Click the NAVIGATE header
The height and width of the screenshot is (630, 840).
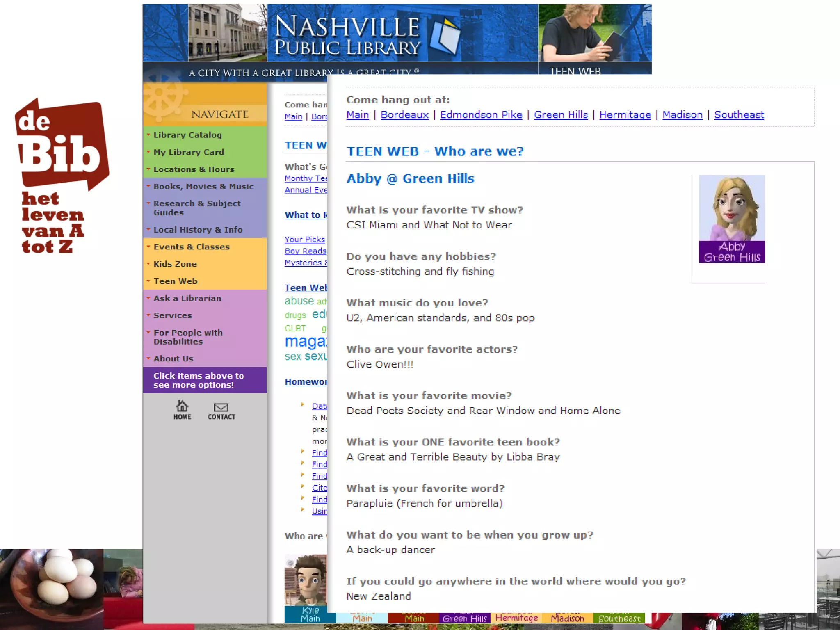220,114
